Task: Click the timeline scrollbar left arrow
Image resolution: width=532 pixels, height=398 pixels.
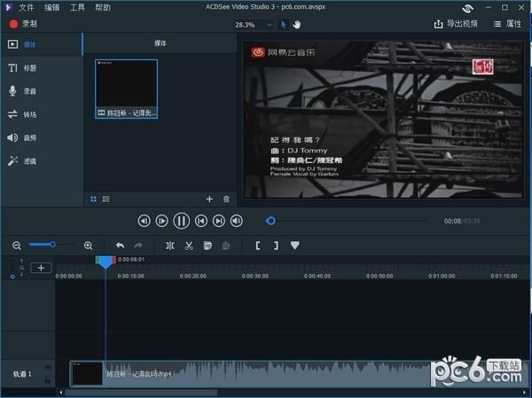Action: 60,393
